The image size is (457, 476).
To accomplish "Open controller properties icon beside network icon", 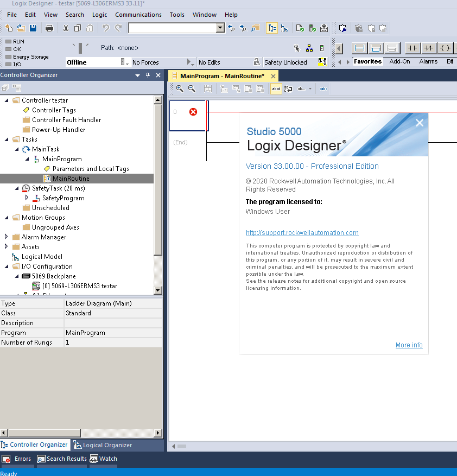I will 322,48.
